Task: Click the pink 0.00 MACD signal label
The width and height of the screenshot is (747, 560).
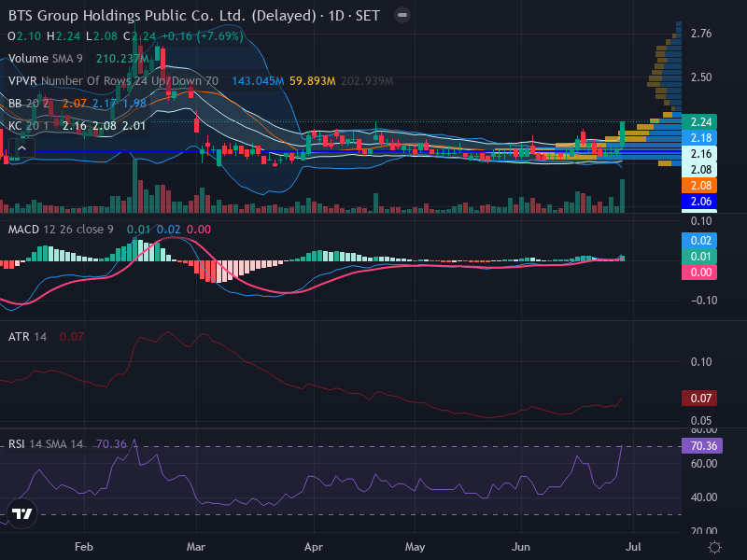Action: (699, 272)
